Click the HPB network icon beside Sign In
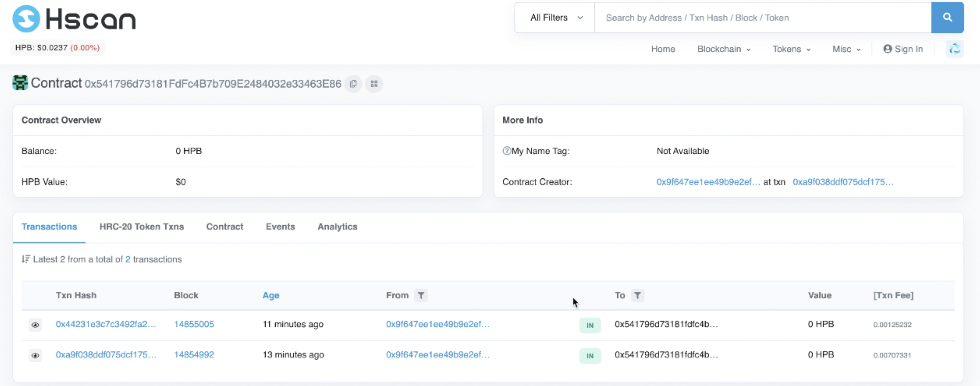 954,49
